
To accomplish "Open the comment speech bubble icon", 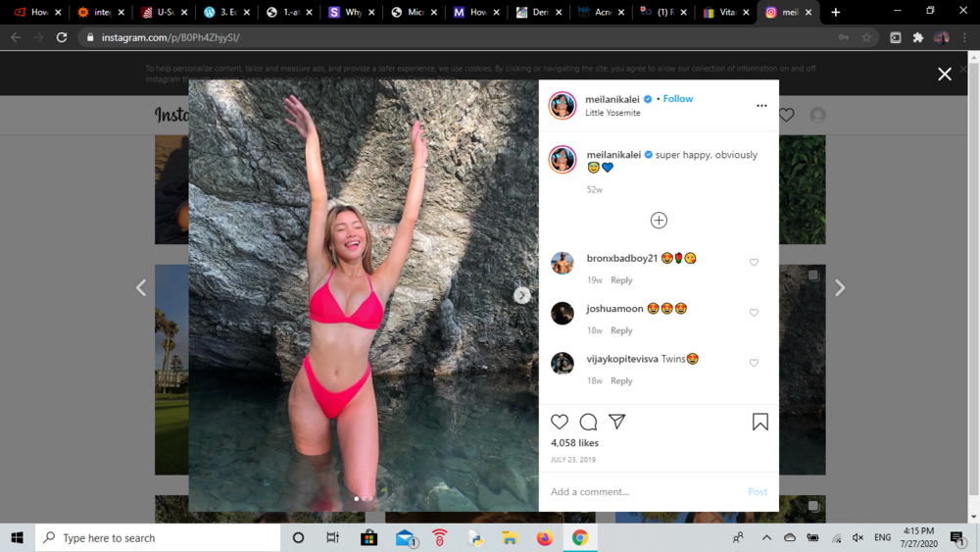I will pos(588,422).
